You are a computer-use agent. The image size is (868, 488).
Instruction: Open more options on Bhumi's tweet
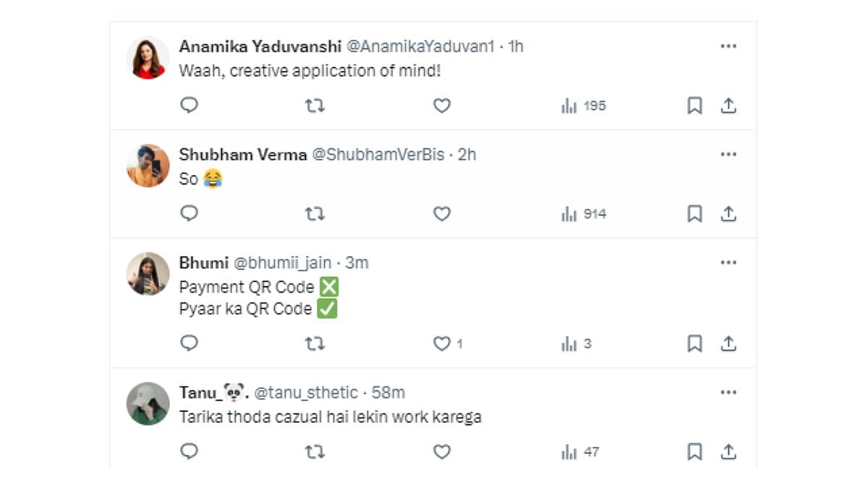pyautogui.click(x=728, y=262)
